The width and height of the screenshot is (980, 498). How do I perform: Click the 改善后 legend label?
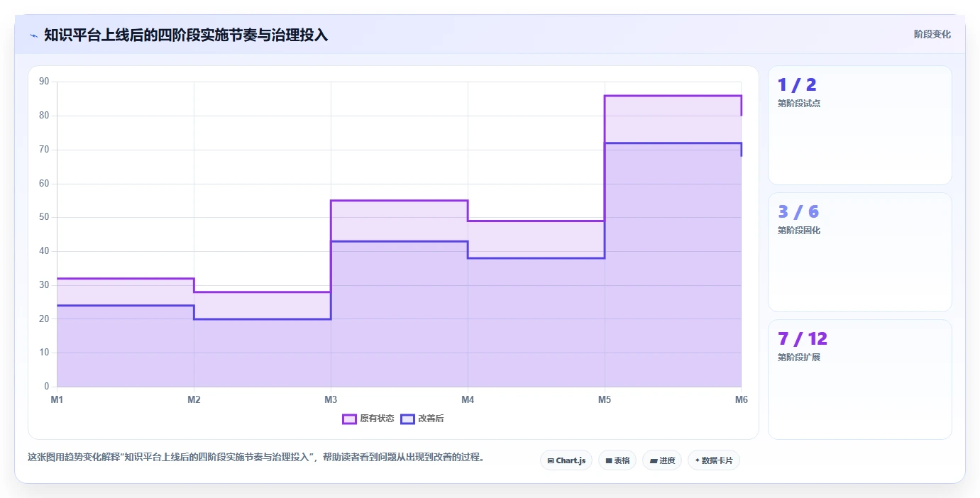[431, 419]
